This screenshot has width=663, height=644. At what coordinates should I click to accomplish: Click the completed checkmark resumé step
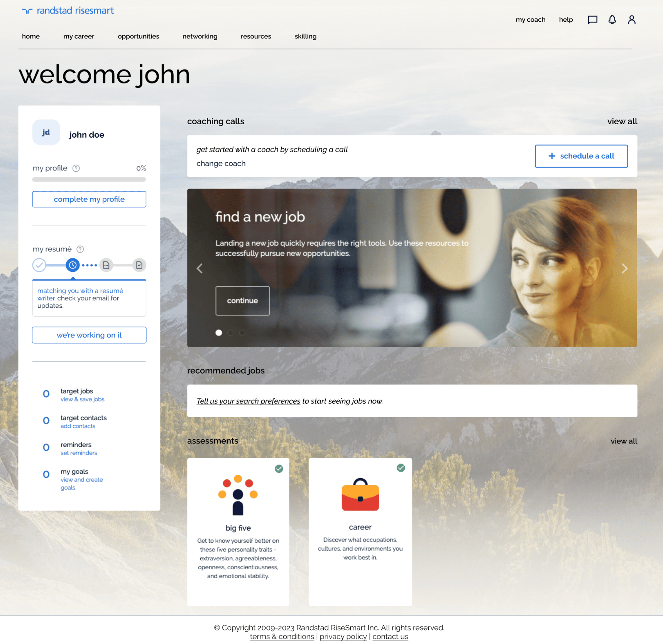click(39, 265)
